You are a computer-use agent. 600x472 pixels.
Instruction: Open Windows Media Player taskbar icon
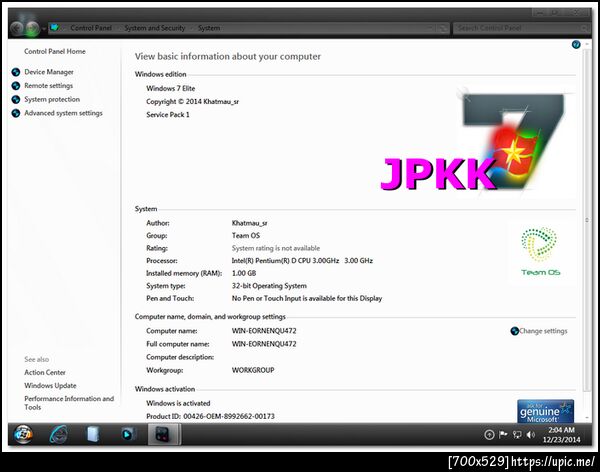[128, 434]
